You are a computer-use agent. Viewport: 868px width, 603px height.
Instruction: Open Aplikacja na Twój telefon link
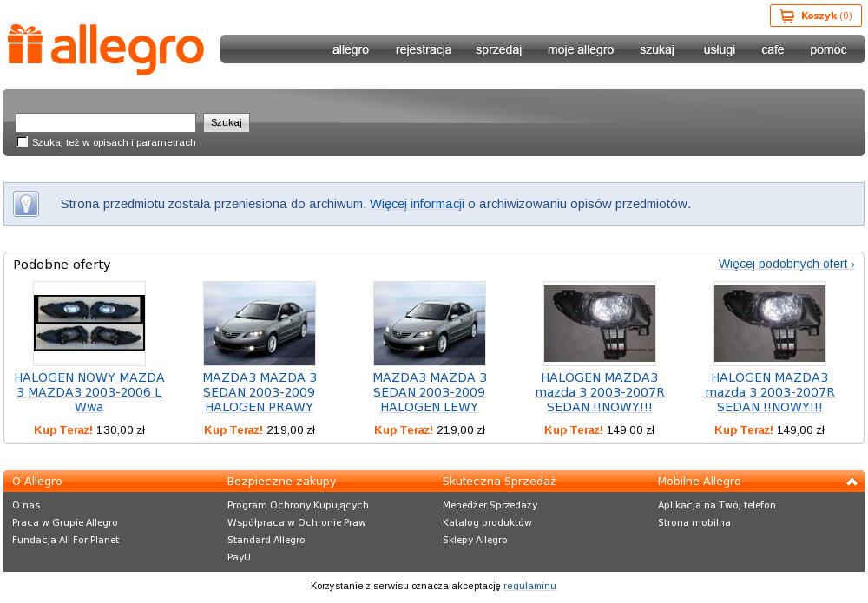click(717, 505)
